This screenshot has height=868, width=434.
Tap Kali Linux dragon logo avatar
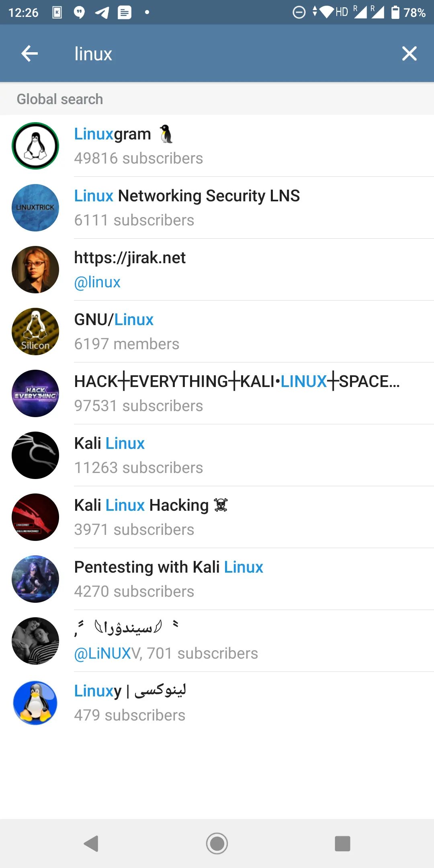click(x=35, y=455)
